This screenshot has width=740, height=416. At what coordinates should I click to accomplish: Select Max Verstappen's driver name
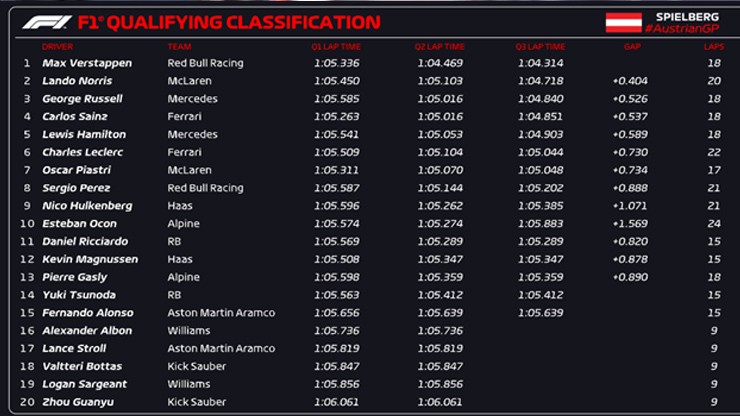click(x=87, y=63)
